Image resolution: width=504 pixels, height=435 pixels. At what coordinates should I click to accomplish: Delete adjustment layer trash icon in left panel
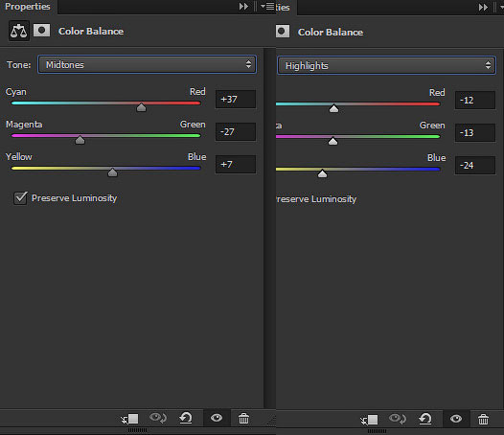tap(243, 419)
